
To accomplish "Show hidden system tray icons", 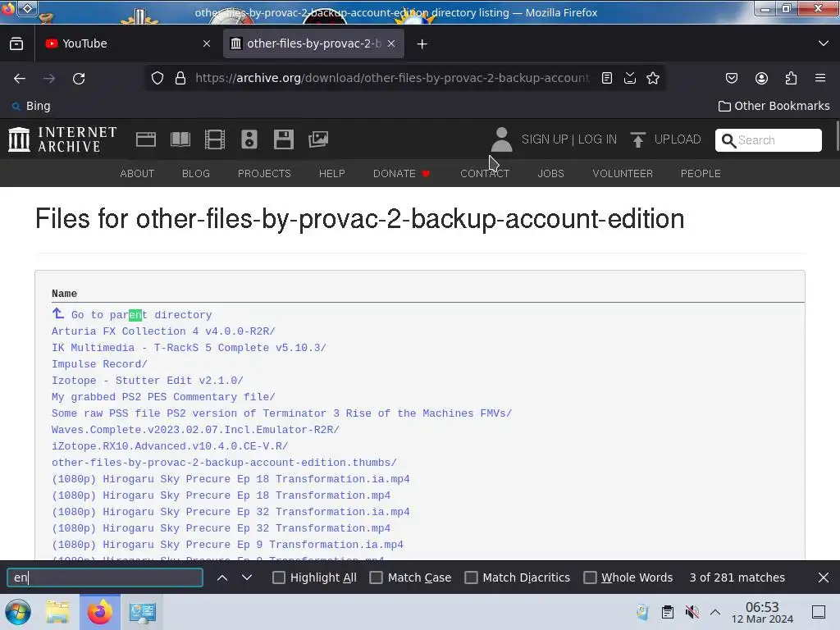I will pyautogui.click(x=715, y=612).
